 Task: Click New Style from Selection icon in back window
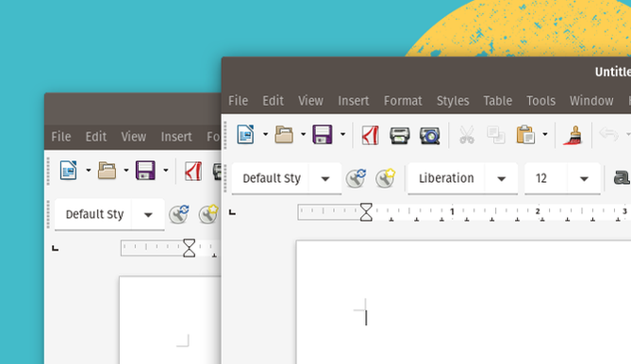click(x=208, y=214)
